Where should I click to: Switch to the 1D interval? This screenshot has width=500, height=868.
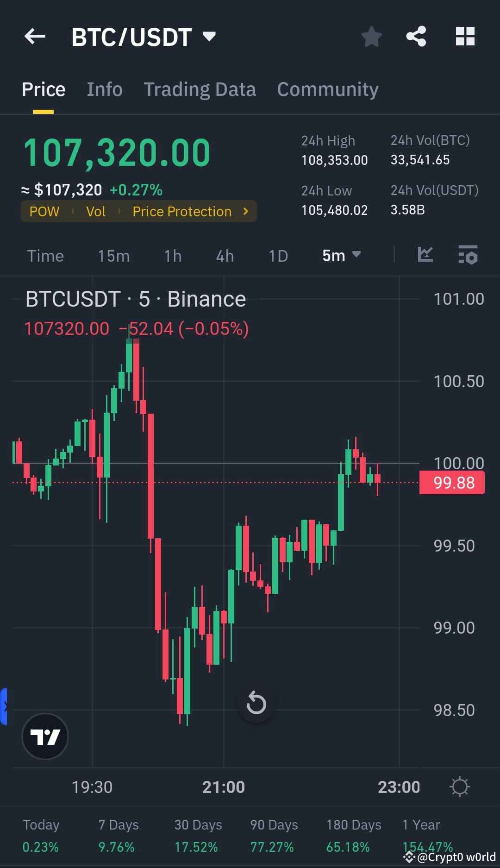tap(278, 255)
